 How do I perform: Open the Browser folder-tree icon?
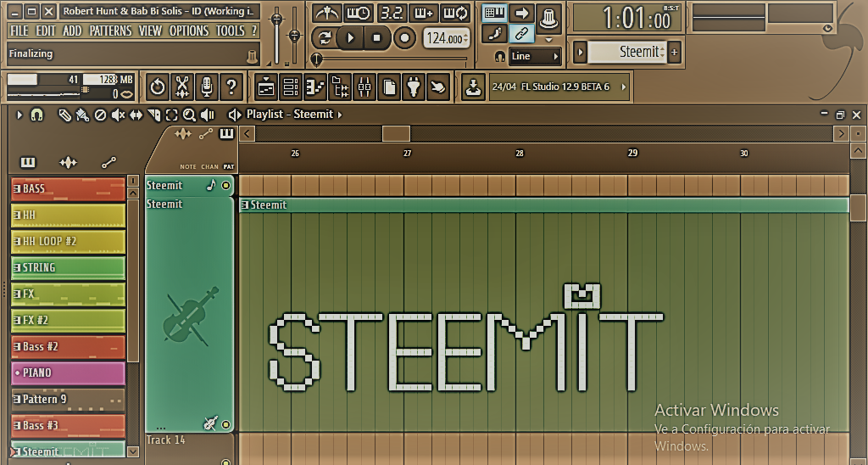[340, 87]
